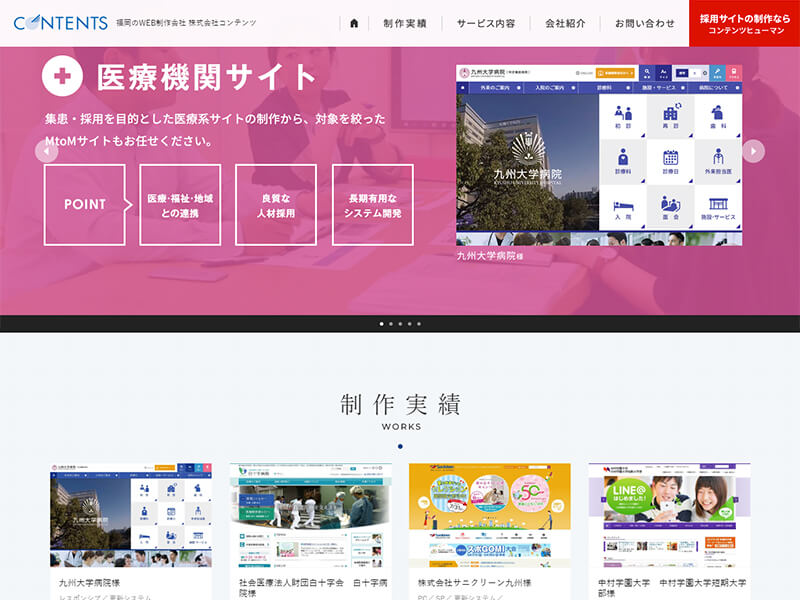The height and width of the screenshot is (600, 800).
Task: Click the 中村学園大学 中村学園大学短期大学部様 title
Action: pyautogui.click(x=672, y=588)
